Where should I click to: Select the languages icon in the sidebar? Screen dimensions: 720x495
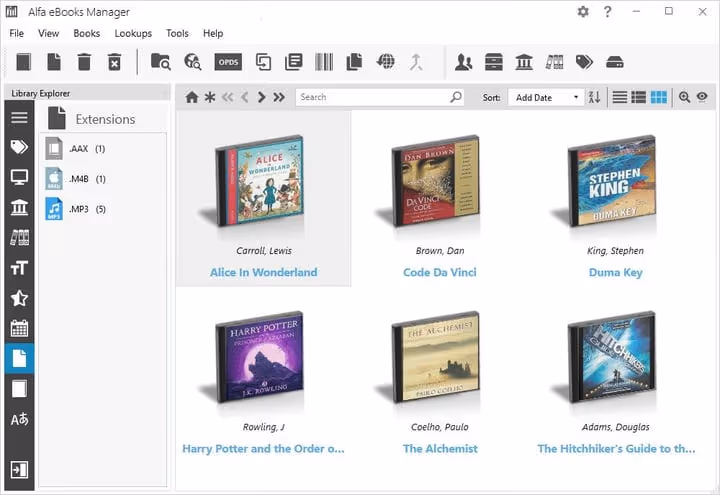19,419
